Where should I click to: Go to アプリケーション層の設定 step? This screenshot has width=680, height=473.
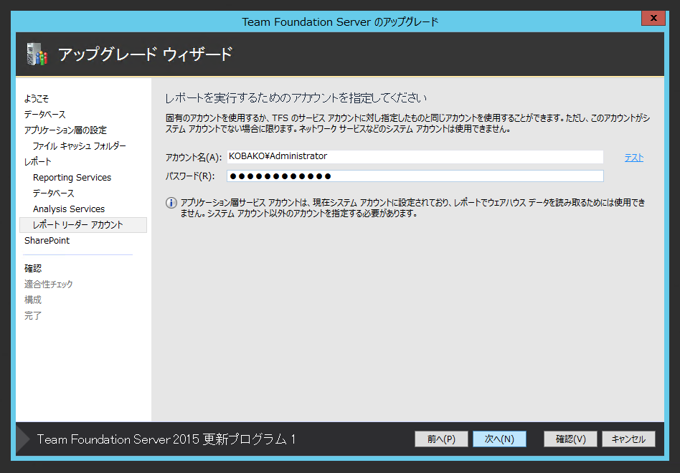[65, 130]
